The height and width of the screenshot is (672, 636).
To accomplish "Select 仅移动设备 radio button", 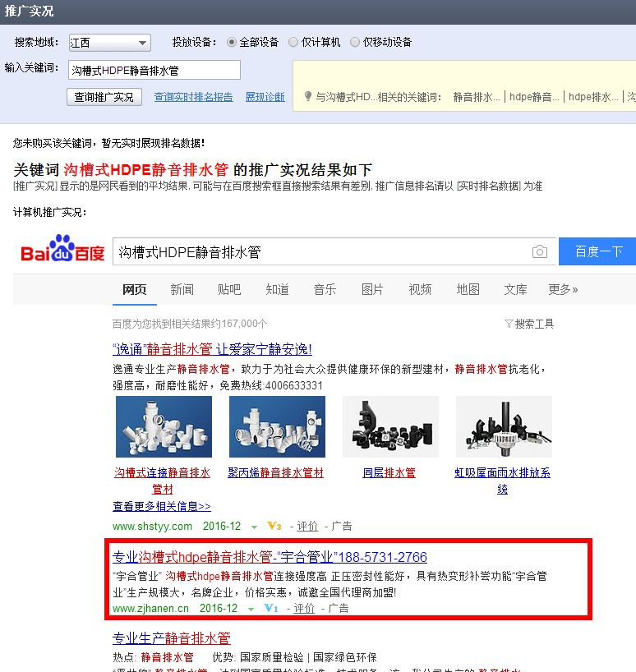I will click(x=355, y=42).
